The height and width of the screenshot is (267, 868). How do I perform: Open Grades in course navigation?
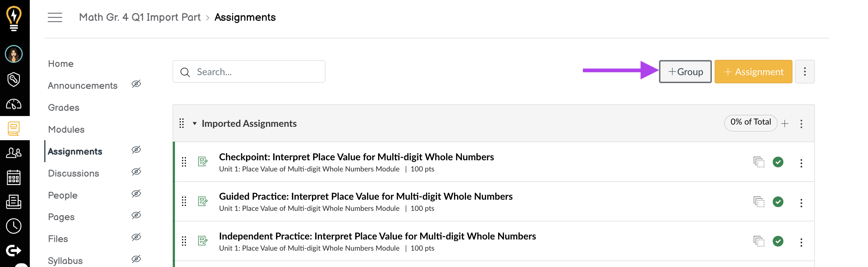tap(64, 107)
